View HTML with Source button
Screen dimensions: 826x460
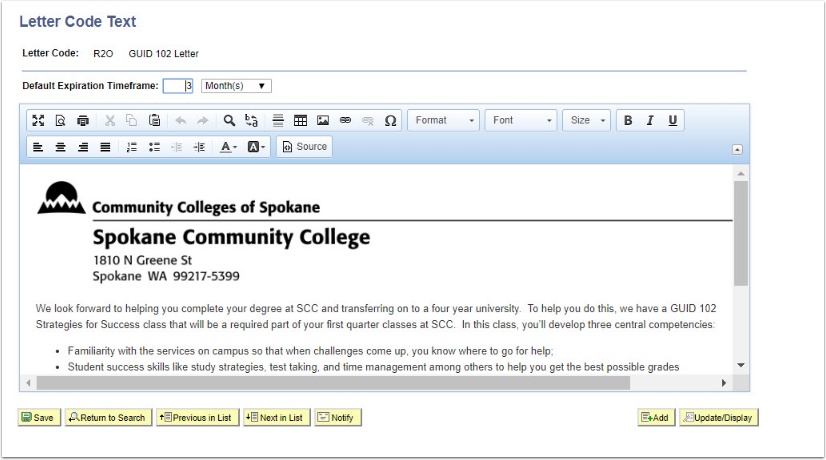click(304, 146)
